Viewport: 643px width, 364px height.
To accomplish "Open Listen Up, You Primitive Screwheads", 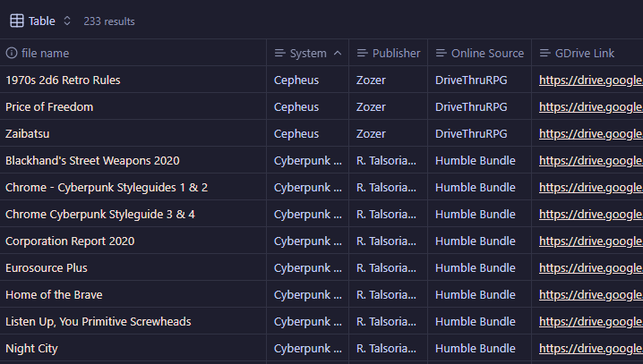I will point(98,321).
